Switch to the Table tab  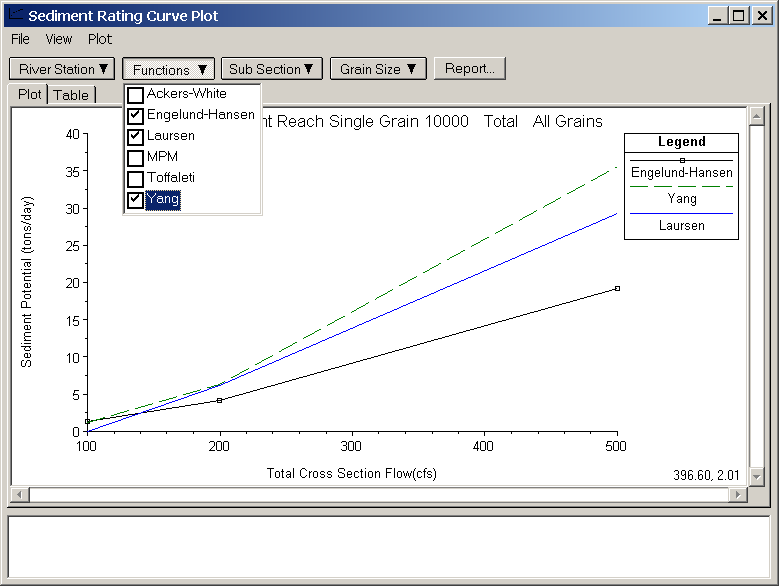(71, 95)
